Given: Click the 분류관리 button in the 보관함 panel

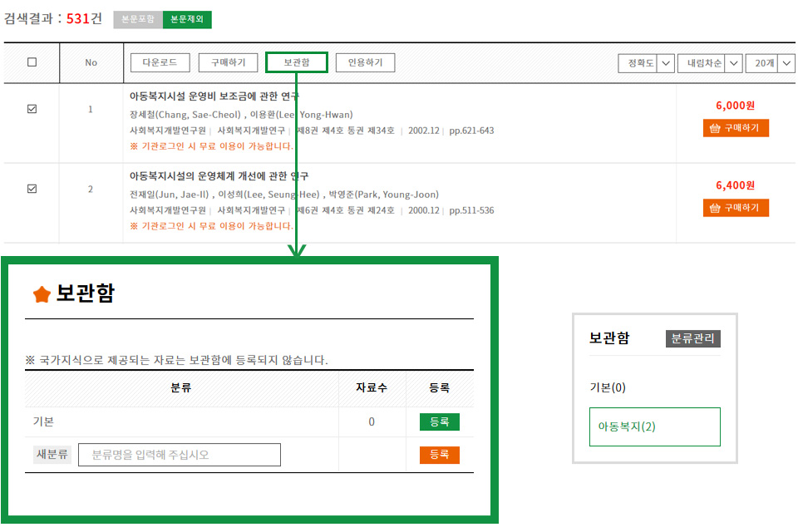Looking at the screenshot, I should [x=692, y=338].
